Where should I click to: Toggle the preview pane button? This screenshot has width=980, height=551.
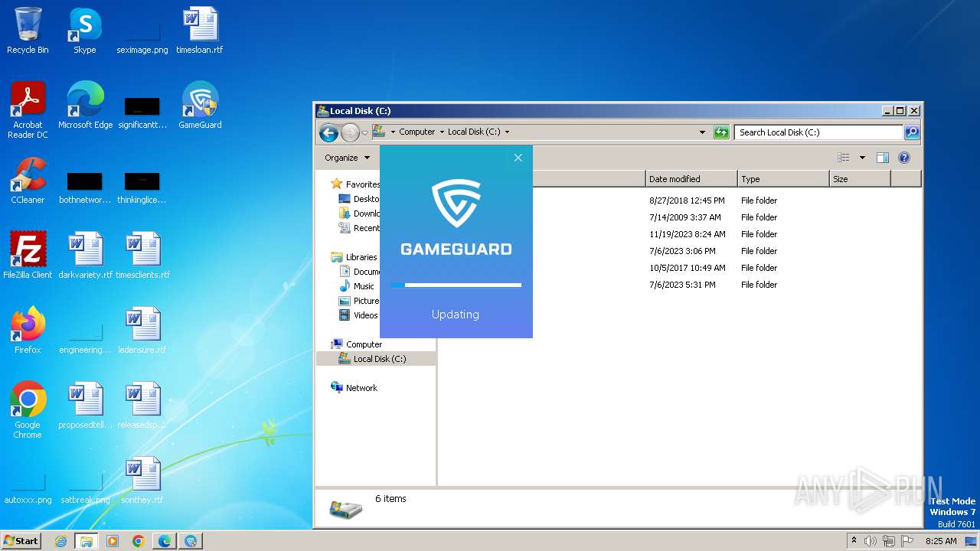883,158
